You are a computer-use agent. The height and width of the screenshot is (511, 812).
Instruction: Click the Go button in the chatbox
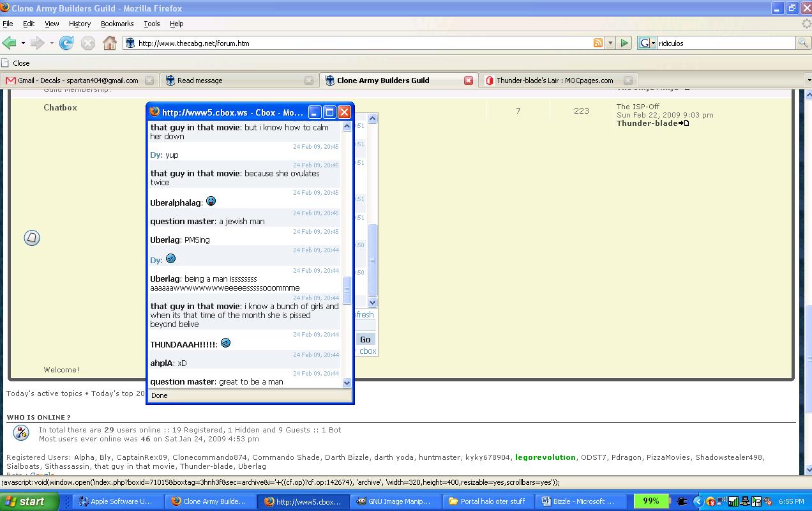[x=365, y=339]
